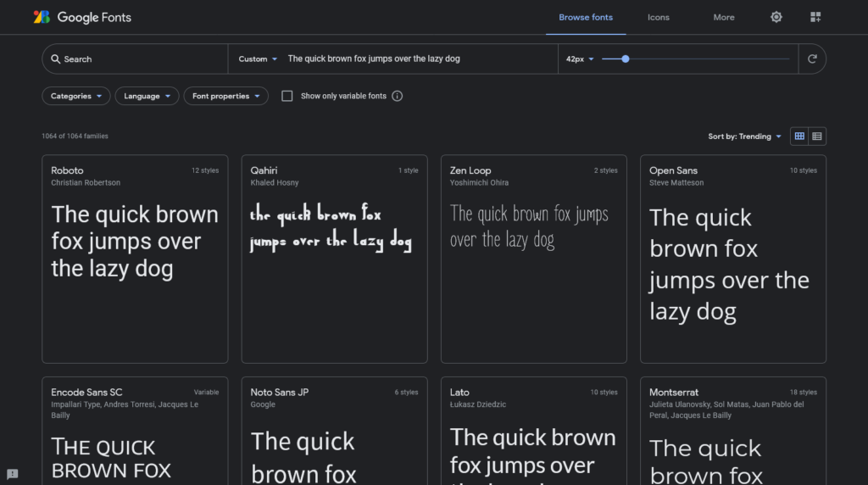Open the feedback icon
868x485 pixels.
[12, 474]
